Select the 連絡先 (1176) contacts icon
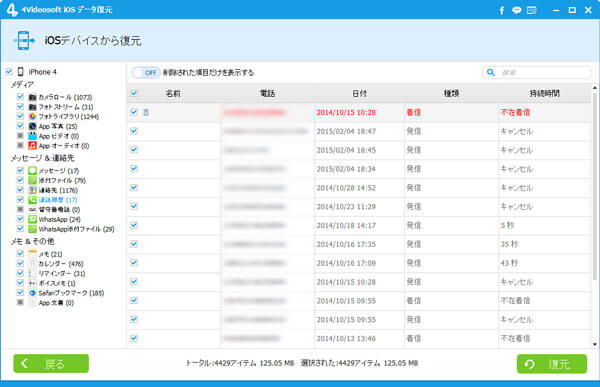Image resolution: width=600 pixels, height=387 pixels. point(33,190)
